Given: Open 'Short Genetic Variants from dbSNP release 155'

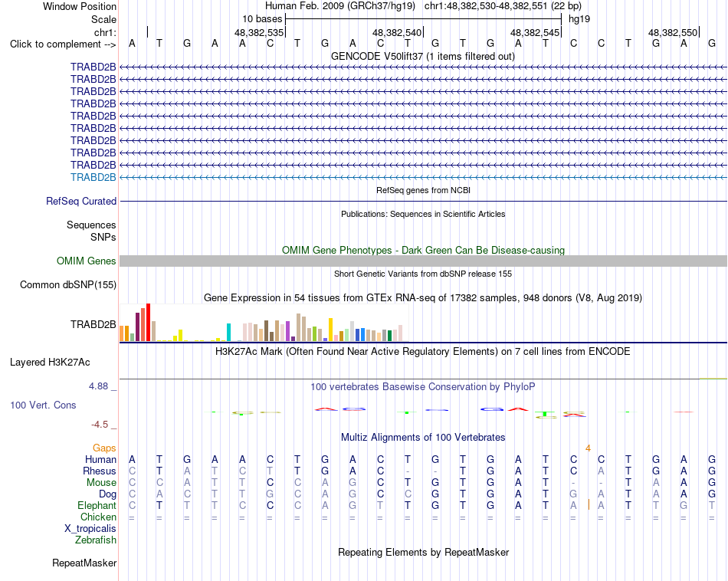Looking at the screenshot, I should click(x=423, y=274).
